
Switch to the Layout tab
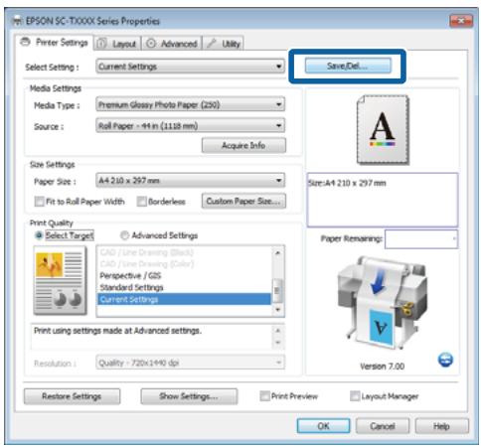(x=117, y=44)
